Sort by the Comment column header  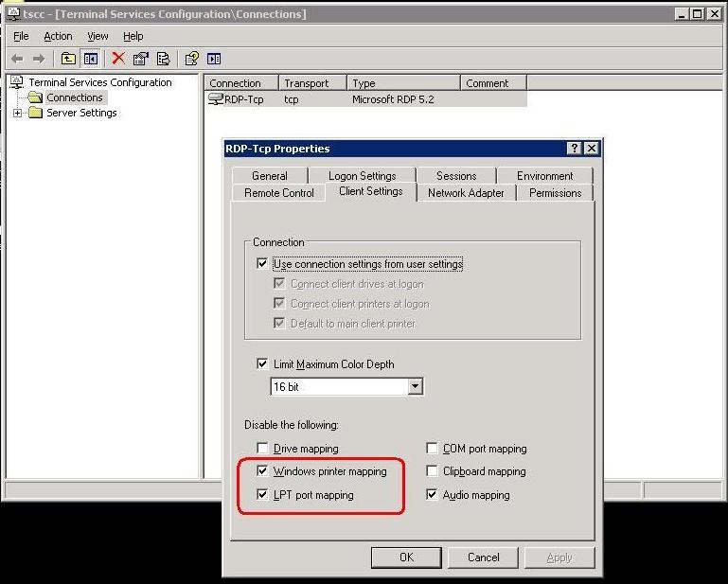(x=494, y=83)
